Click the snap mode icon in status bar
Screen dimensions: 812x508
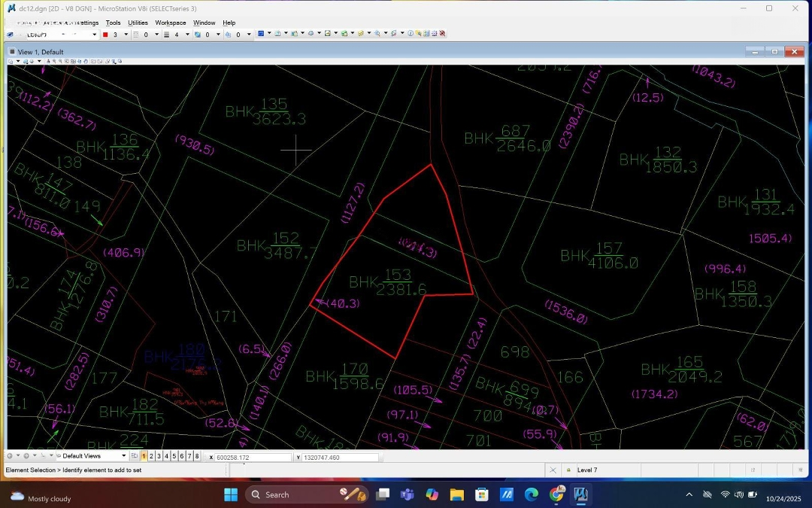[x=553, y=470]
